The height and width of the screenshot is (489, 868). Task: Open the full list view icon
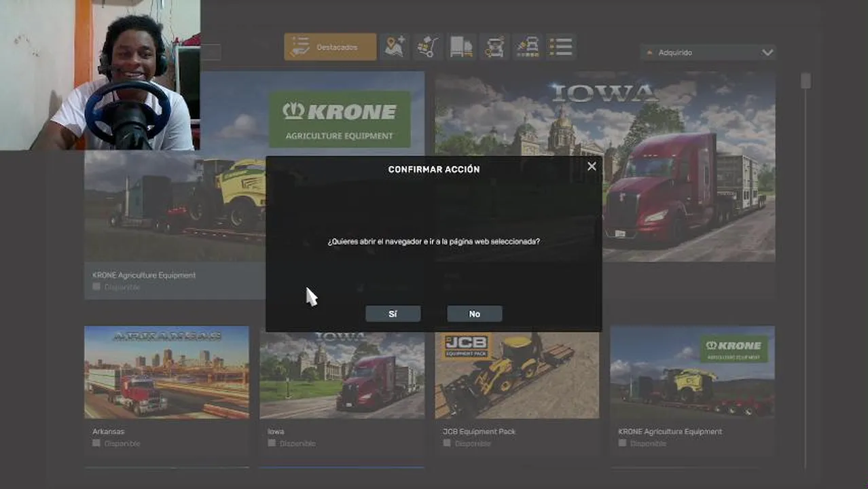coord(561,47)
